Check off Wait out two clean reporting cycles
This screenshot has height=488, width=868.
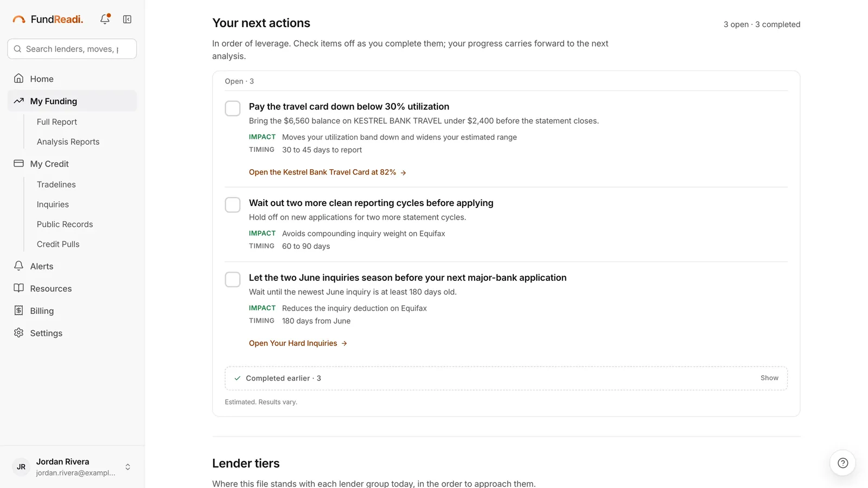(233, 205)
